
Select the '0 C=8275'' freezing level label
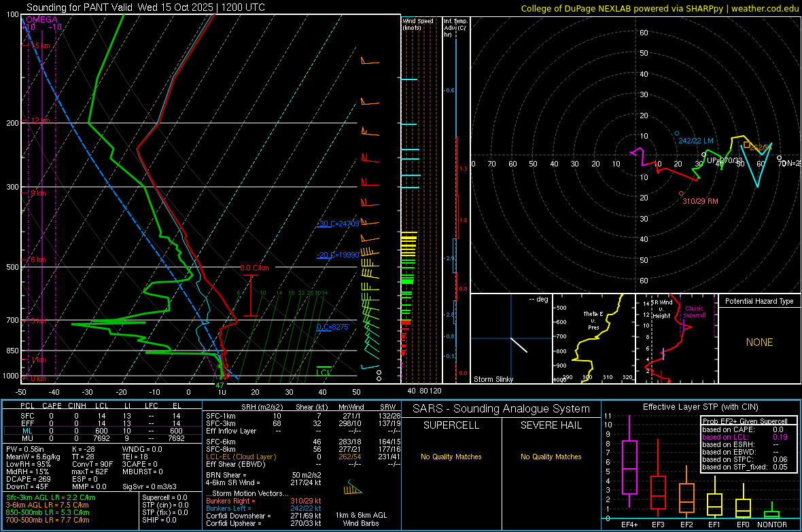pos(333,327)
